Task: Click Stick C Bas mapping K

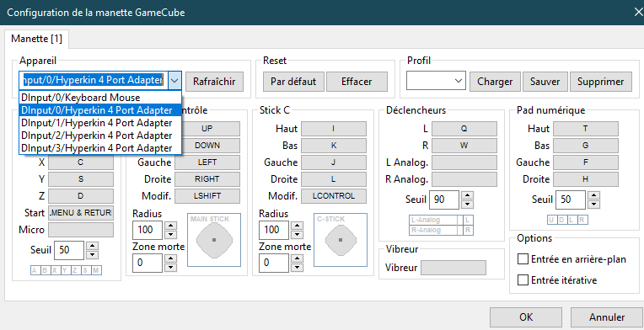Action: click(334, 146)
